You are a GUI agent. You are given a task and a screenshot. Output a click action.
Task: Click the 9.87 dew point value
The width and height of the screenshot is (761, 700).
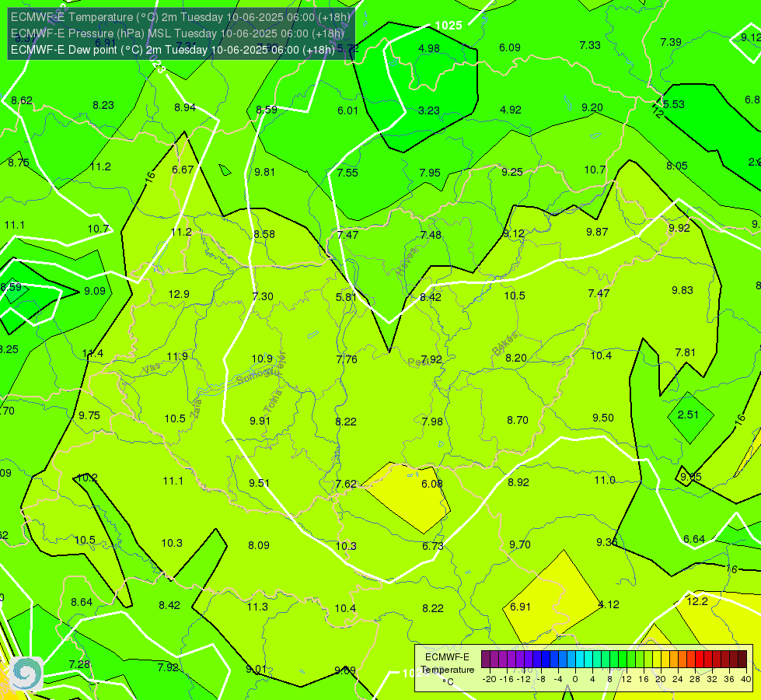coord(597,233)
